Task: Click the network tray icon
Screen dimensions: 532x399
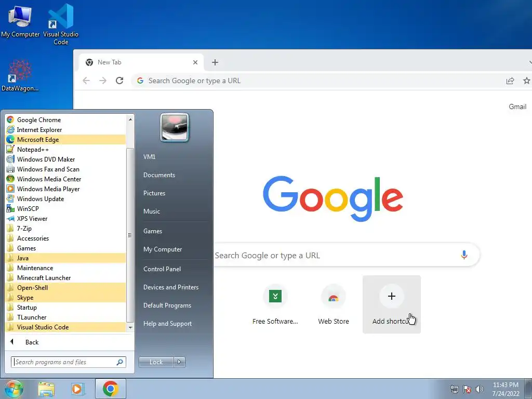Action: (454, 389)
